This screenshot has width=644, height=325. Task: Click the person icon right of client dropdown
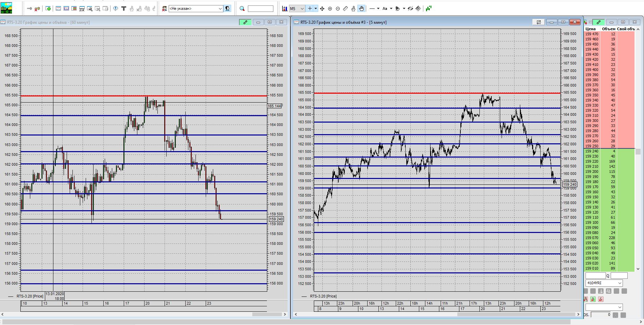pyautogui.click(x=227, y=8)
